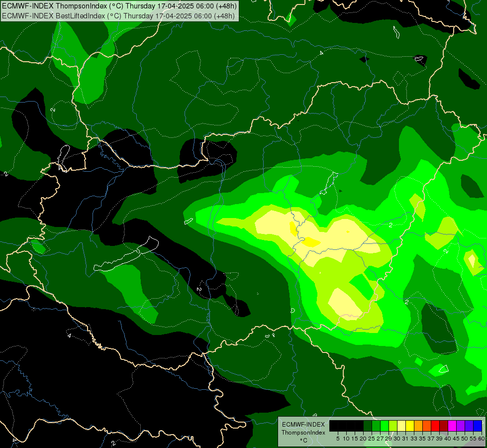Click legend tick value 60

tap(482, 439)
